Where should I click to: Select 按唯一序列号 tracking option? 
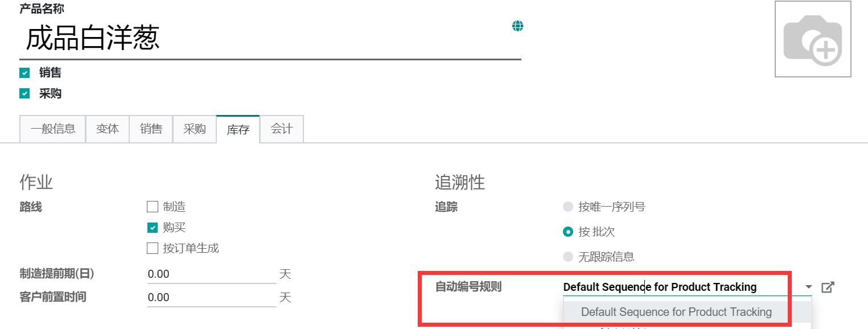click(567, 207)
